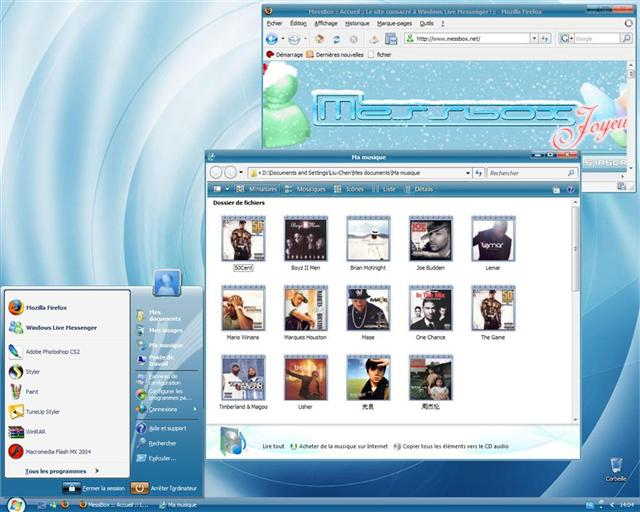The image size is (640, 512).
Task: Expand the explorer address bar dropdown
Action: point(468,173)
